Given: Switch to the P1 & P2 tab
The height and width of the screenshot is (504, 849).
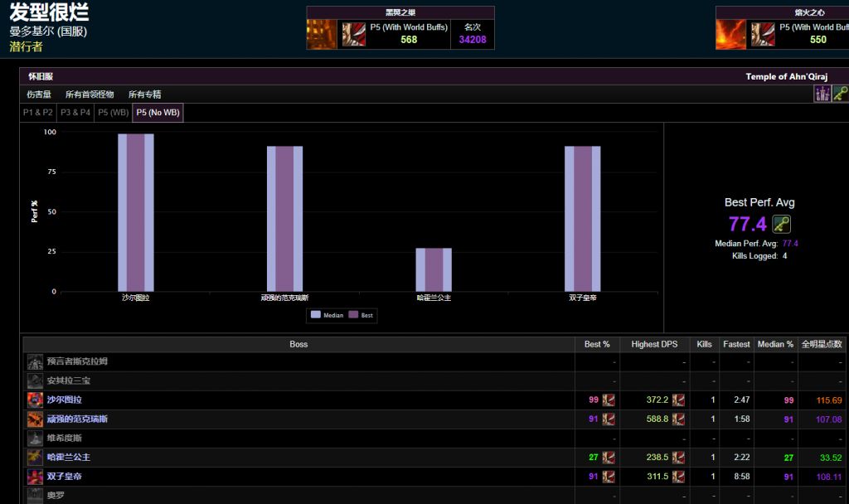Looking at the screenshot, I should click(x=38, y=112).
